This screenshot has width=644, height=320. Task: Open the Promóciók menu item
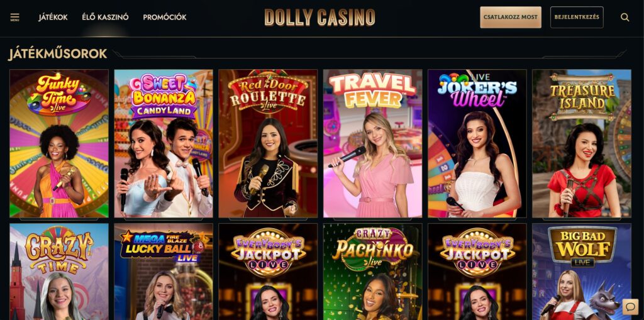[x=165, y=17]
